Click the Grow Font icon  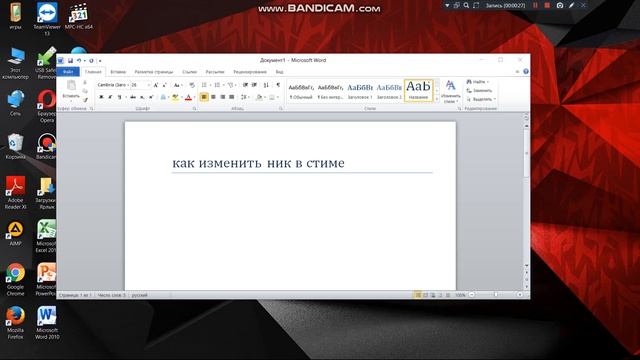click(x=156, y=85)
